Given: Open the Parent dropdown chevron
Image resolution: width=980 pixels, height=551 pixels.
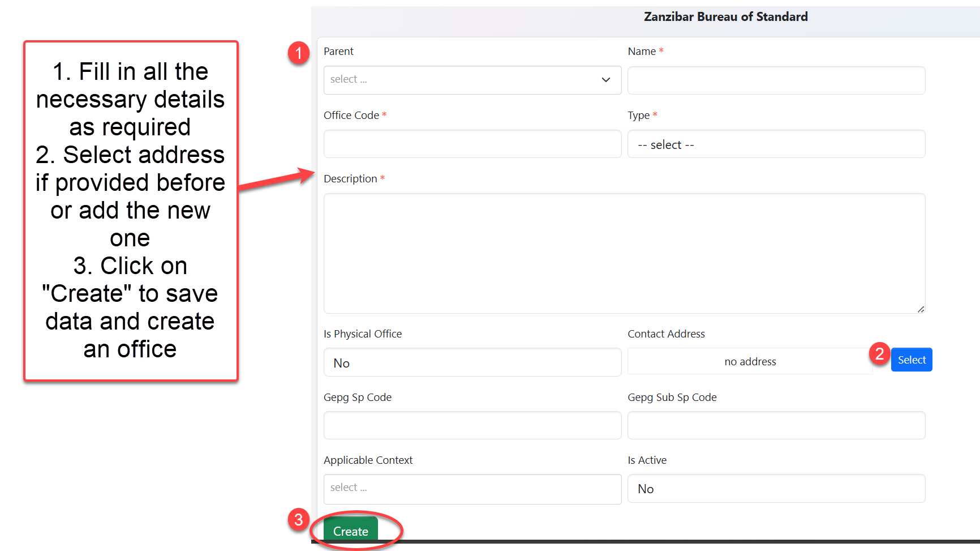Looking at the screenshot, I should [605, 80].
